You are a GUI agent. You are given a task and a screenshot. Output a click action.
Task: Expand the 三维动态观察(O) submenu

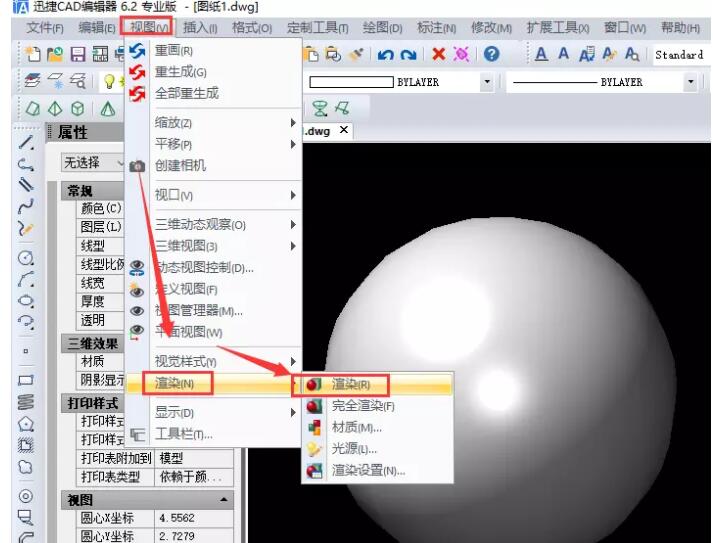[x=213, y=224]
